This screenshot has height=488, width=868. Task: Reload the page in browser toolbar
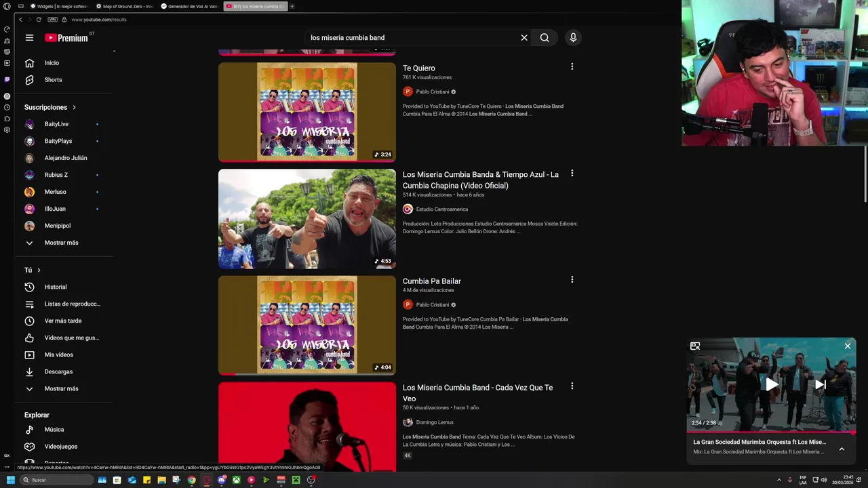coord(39,20)
